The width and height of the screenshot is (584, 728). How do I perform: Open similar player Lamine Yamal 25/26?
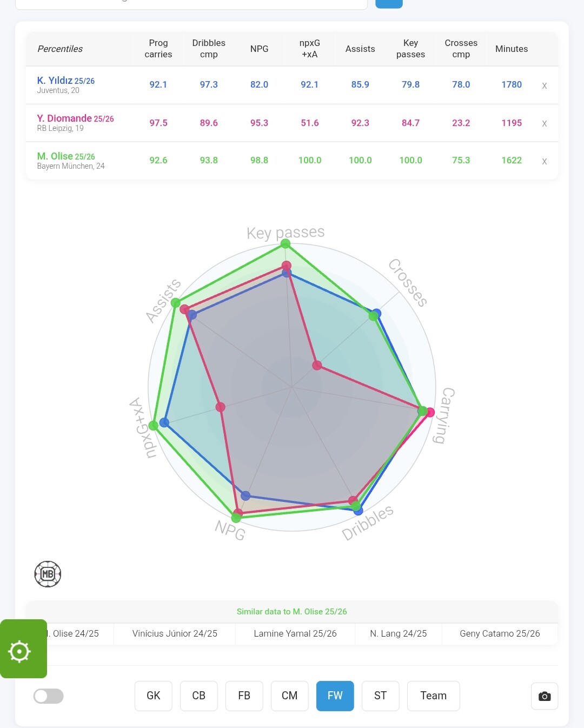295,633
